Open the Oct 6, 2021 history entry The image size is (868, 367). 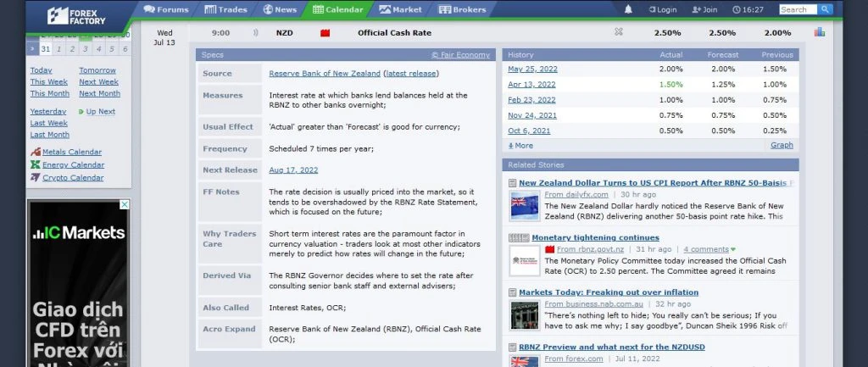tap(529, 131)
